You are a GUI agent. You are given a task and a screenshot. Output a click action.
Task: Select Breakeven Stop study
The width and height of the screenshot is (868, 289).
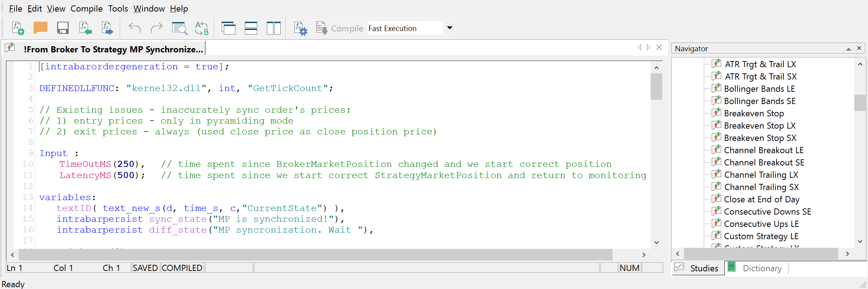coord(754,113)
